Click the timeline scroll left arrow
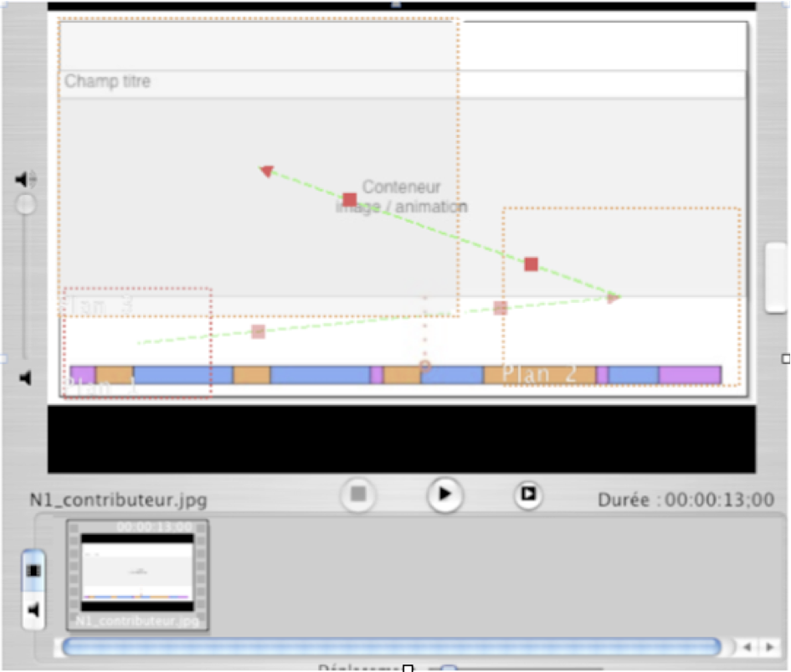The width and height of the screenshot is (791, 672). click(747, 647)
